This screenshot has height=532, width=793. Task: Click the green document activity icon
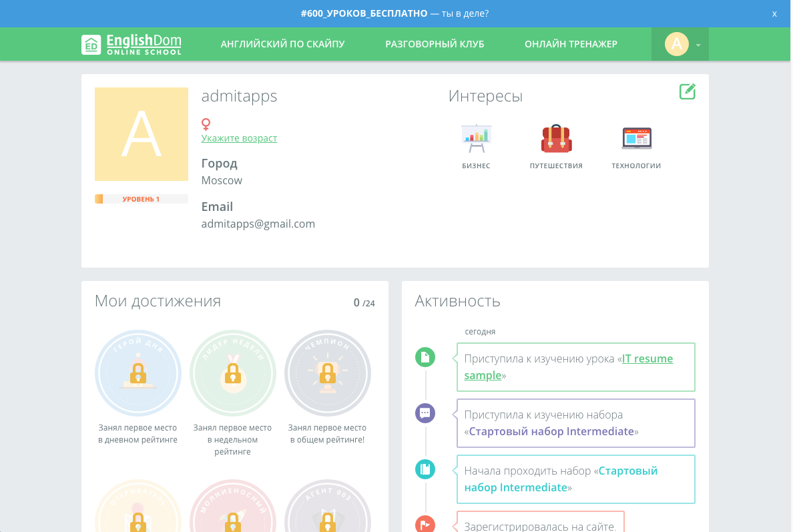425,358
